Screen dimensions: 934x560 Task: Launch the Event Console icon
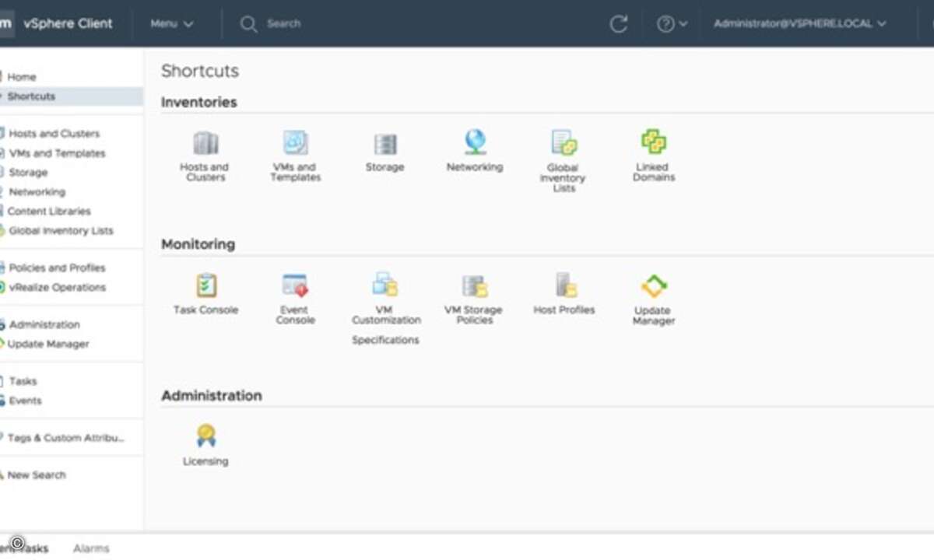[296, 285]
